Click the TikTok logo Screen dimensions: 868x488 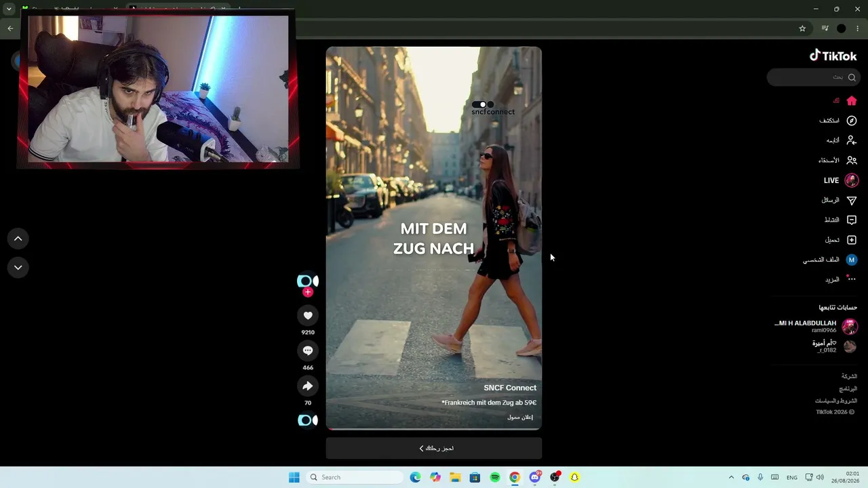click(833, 56)
